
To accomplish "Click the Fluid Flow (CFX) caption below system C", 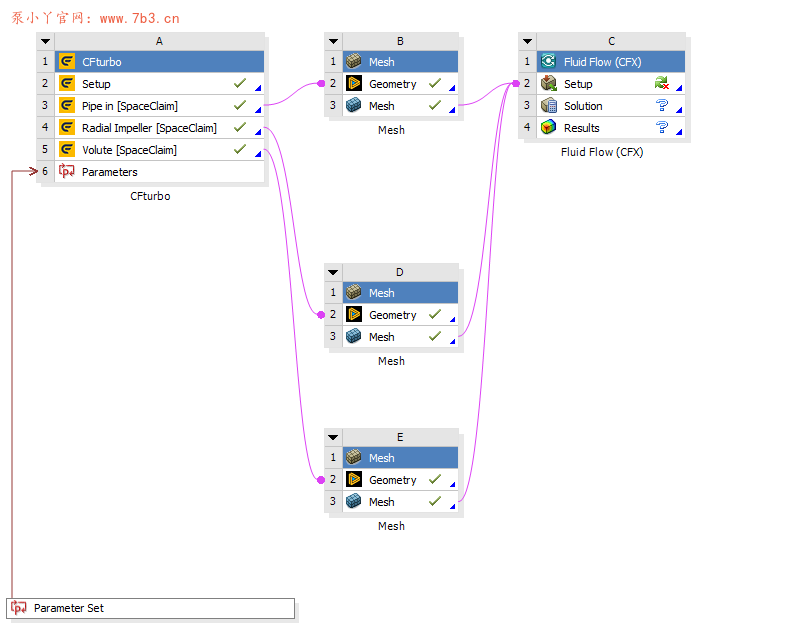I will [602, 152].
